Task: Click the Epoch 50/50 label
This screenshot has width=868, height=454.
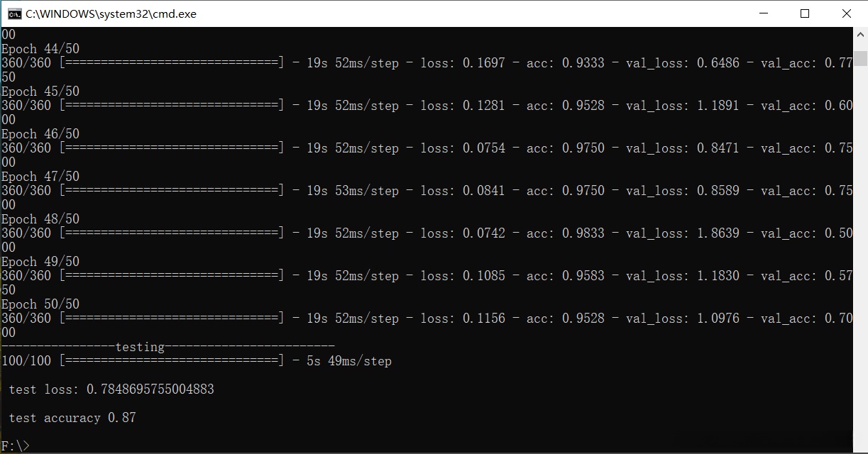Action: point(40,304)
